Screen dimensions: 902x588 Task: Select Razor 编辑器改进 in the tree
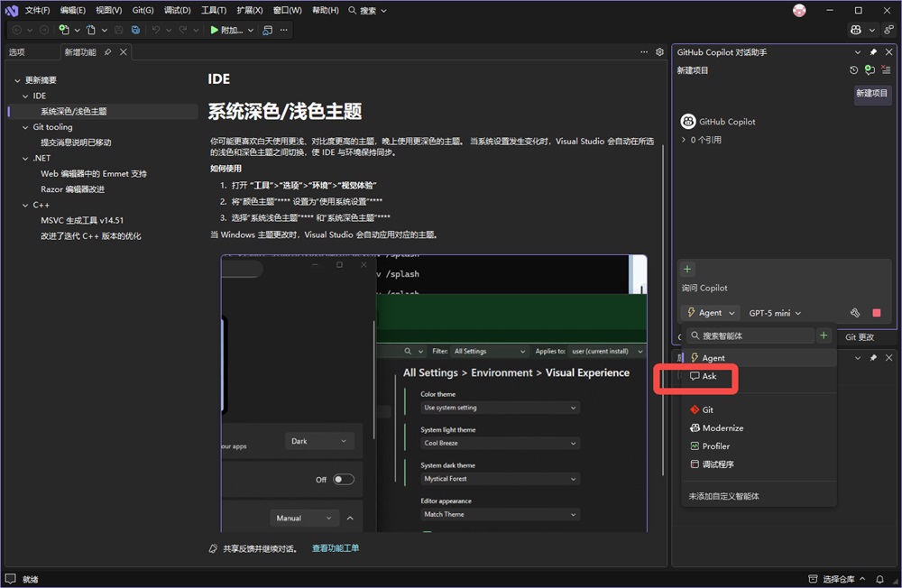pyautogui.click(x=72, y=189)
